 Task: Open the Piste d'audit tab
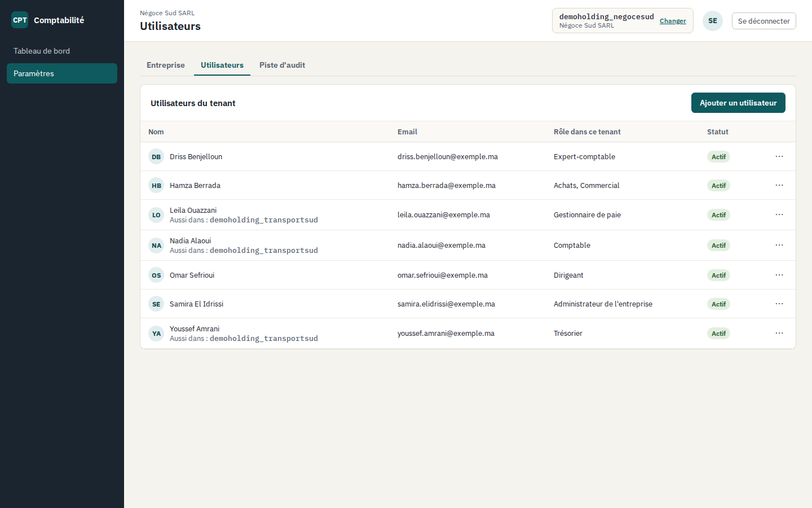tap(282, 65)
